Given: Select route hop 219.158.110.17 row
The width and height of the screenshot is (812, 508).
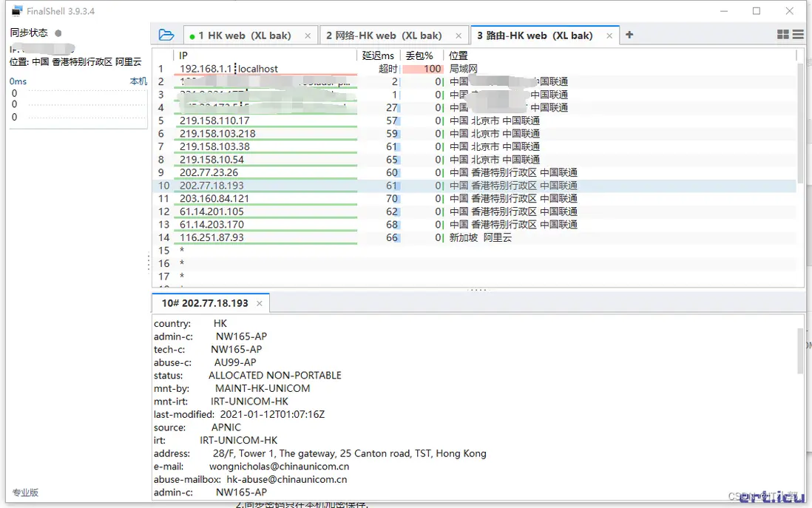Looking at the screenshot, I should point(474,121).
